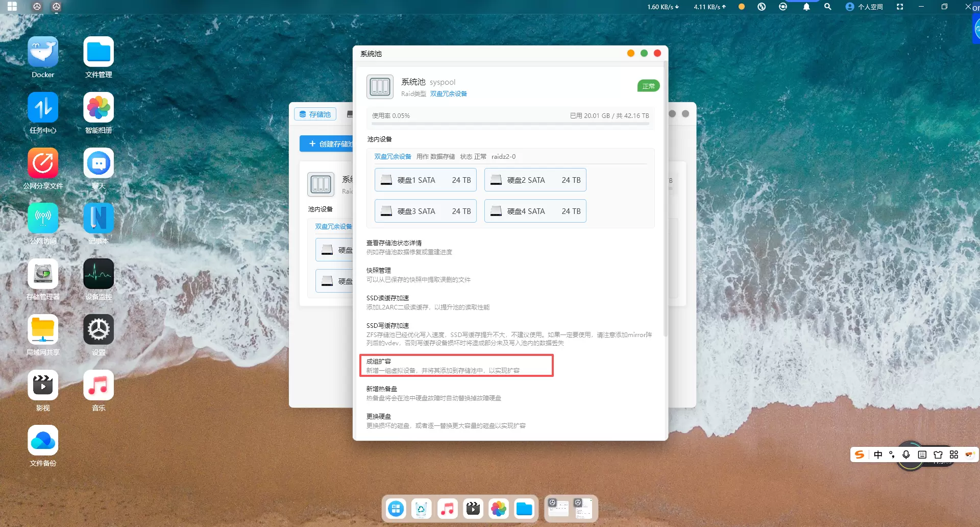Open the notification bell in top bar
Viewport: 980px width, 527px height.
(x=806, y=7)
